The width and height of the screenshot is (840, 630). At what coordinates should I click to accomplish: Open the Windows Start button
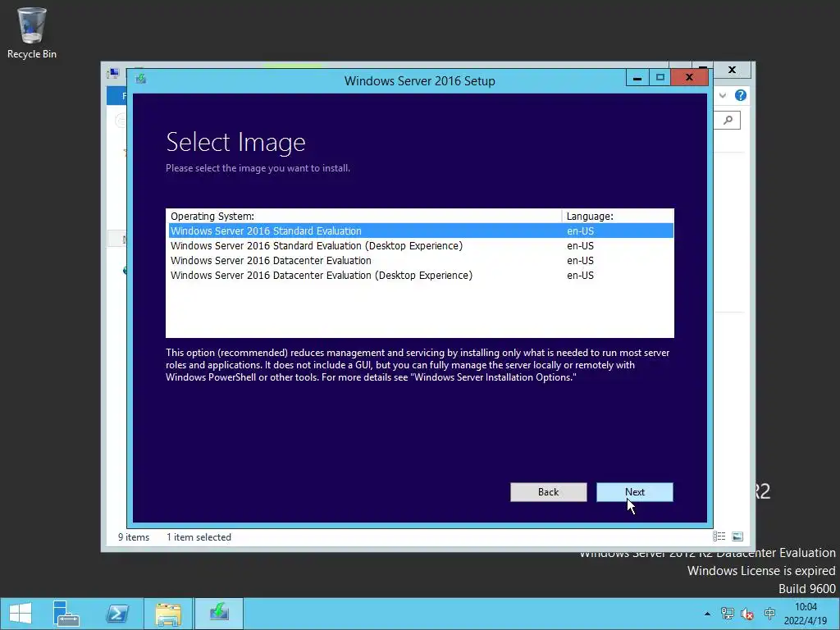(21, 614)
